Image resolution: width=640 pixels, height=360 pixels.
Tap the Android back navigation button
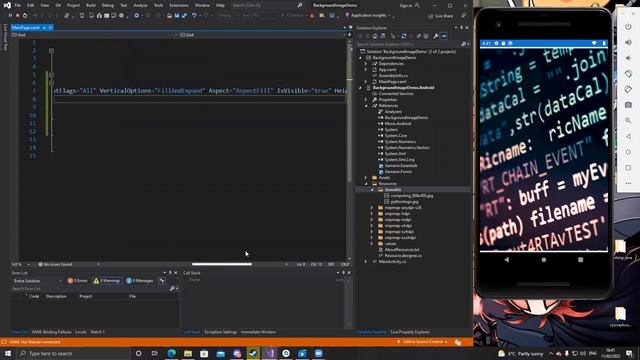click(507, 260)
